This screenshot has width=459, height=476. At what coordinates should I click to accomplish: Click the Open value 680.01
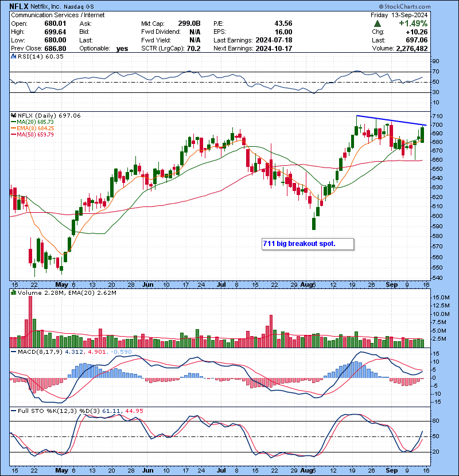coord(55,24)
